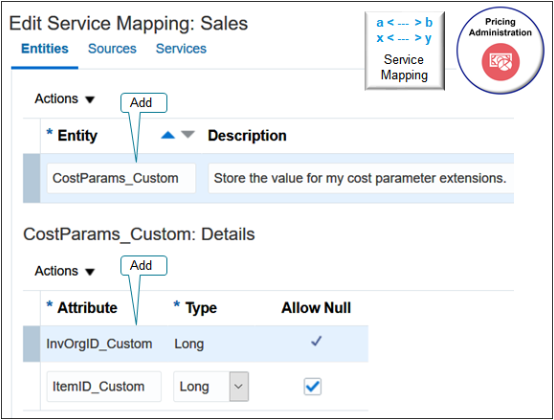Click the top Add callout bubble
Viewport: 554px width, 420px height.
point(143,103)
